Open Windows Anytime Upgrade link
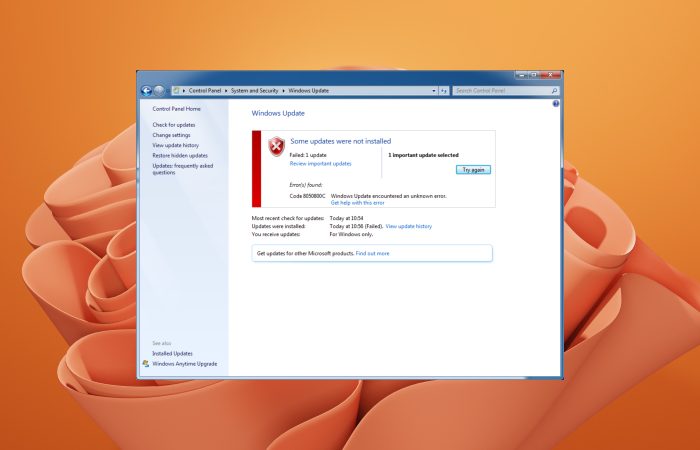 pos(184,364)
